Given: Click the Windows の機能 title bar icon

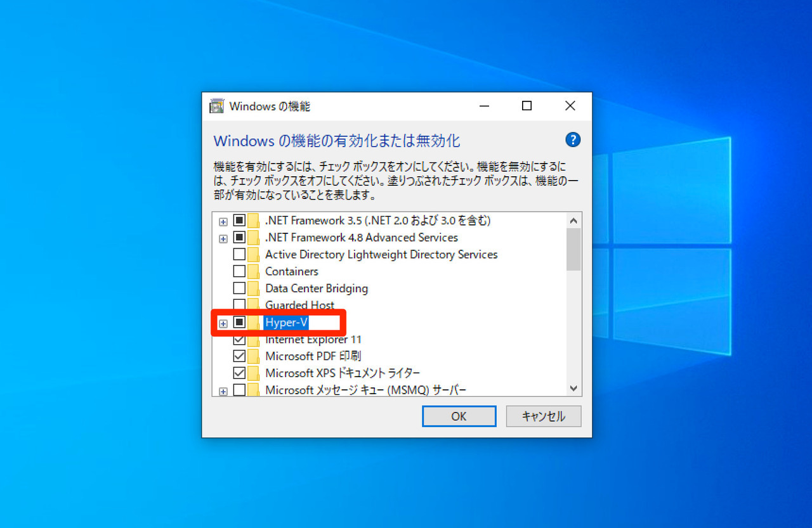Looking at the screenshot, I should tap(217, 106).
